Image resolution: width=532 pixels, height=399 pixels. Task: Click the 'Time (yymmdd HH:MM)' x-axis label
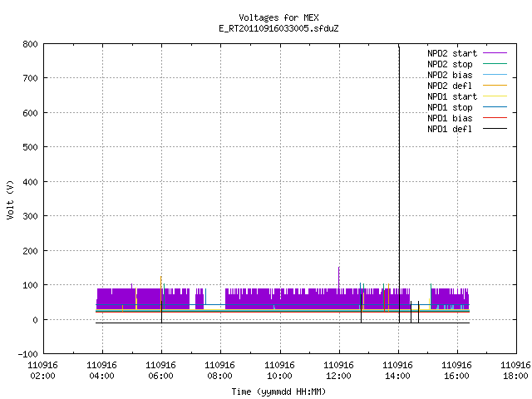point(278,392)
